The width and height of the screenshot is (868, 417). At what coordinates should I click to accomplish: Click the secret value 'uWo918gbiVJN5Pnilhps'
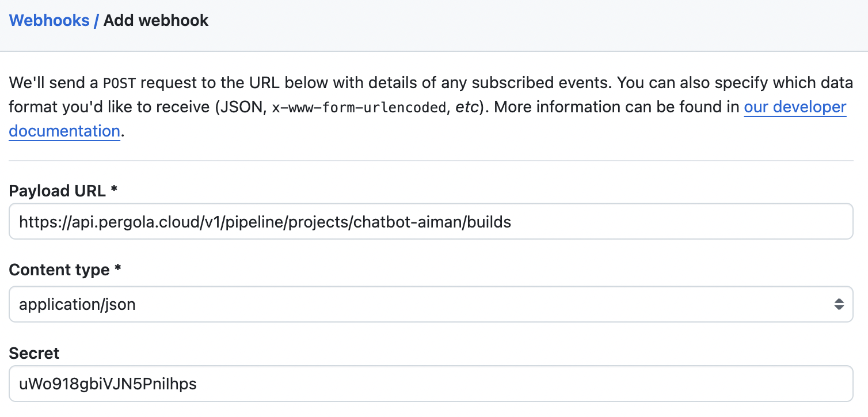[x=108, y=384]
